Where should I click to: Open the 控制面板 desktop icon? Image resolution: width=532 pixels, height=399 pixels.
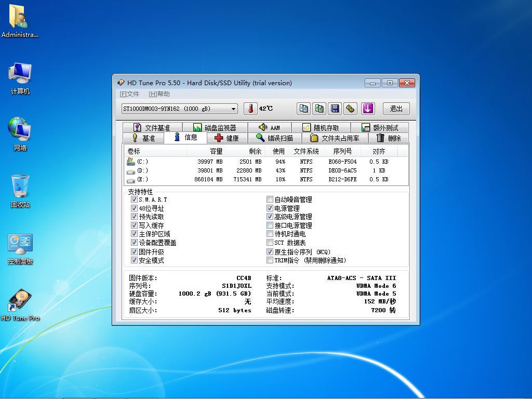tap(20, 245)
